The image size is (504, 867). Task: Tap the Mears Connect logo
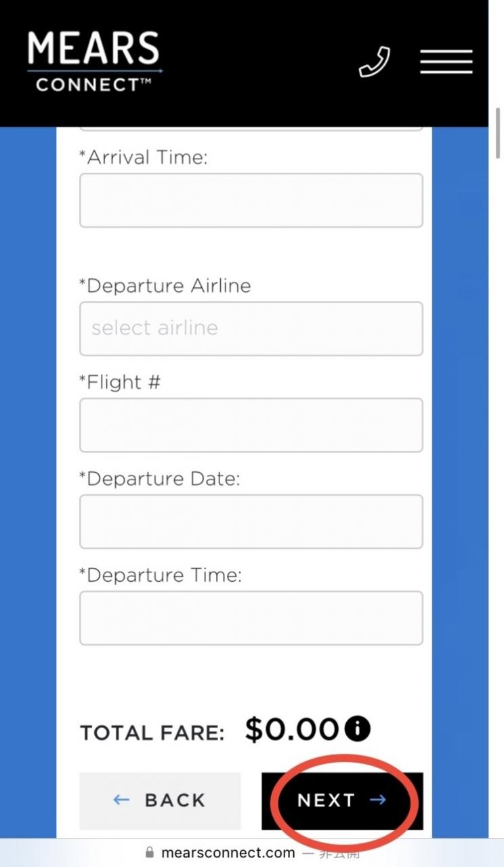tap(95, 62)
